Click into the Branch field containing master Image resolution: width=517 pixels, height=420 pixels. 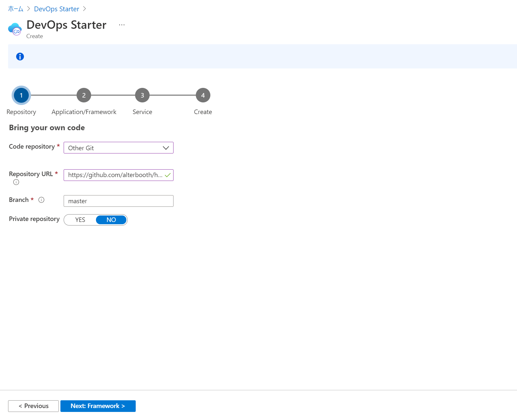pos(119,201)
